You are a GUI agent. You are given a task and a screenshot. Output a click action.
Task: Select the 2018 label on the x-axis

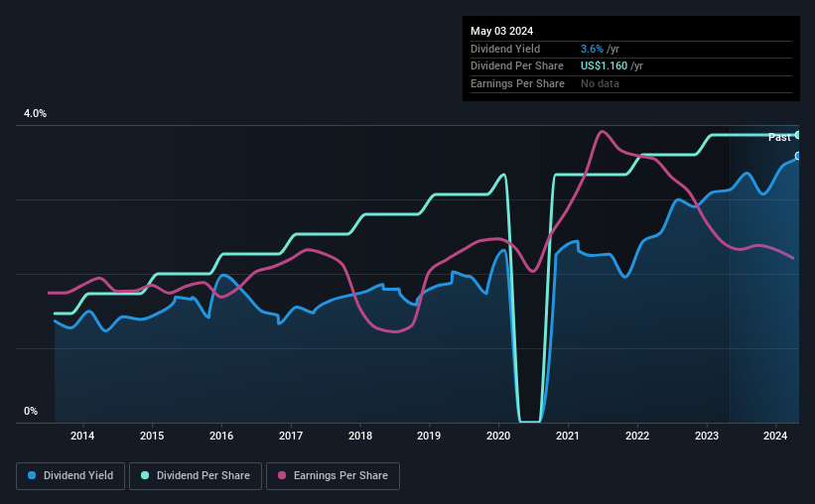click(x=360, y=436)
